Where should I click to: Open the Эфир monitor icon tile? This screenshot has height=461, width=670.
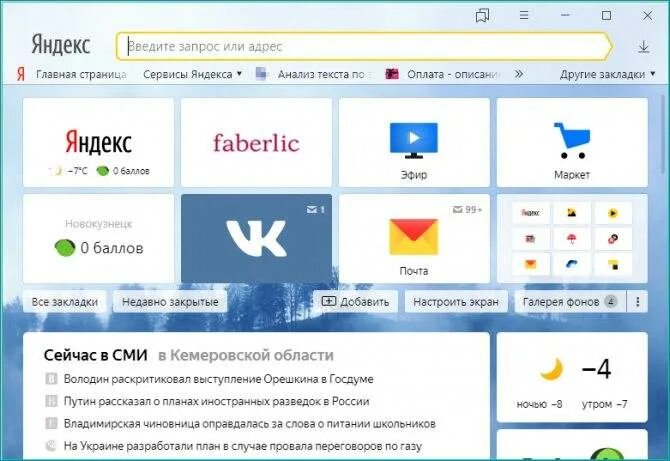coord(414,143)
